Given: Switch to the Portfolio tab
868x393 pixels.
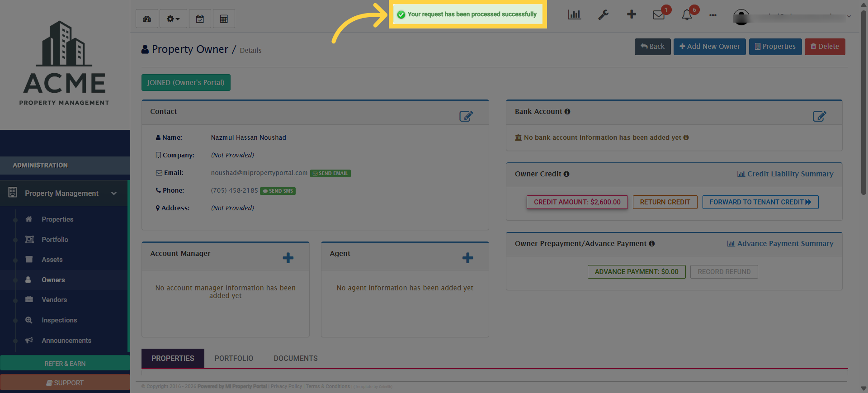Looking at the screenshot, I should coord(234,359).
